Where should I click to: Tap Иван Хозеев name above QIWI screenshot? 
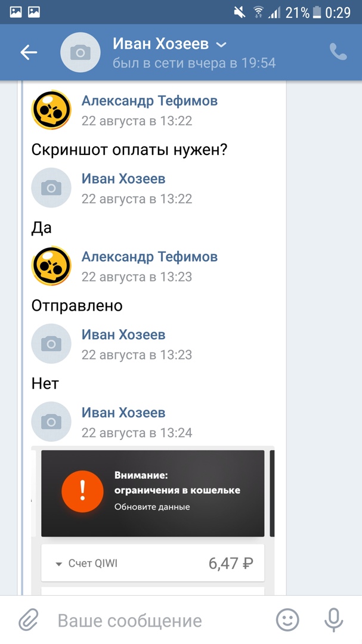coord(123,413)
